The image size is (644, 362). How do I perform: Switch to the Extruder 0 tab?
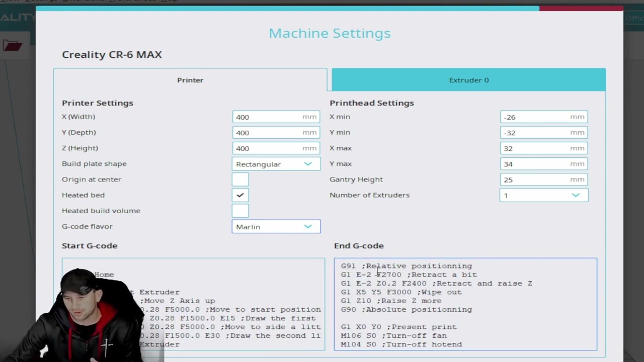[468, 80]
